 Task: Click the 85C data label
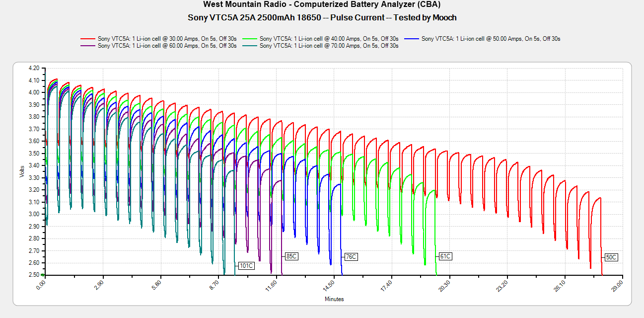pos(291,256)
